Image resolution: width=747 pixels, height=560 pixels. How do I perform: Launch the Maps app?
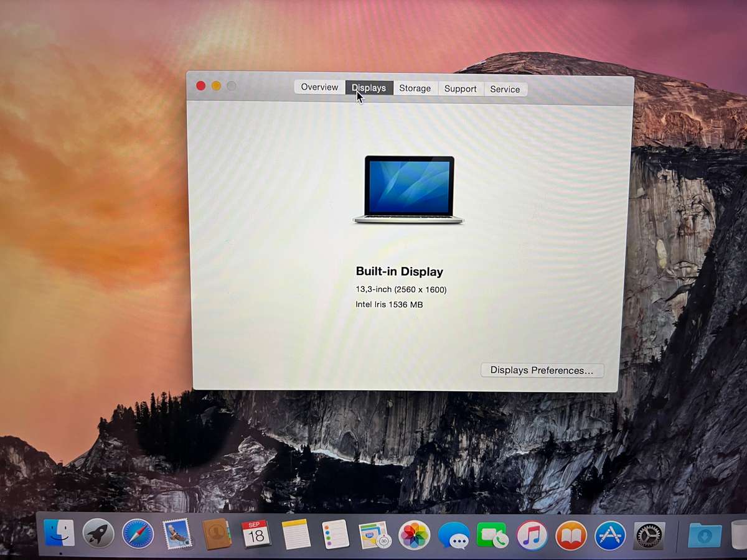coord(374,534)
